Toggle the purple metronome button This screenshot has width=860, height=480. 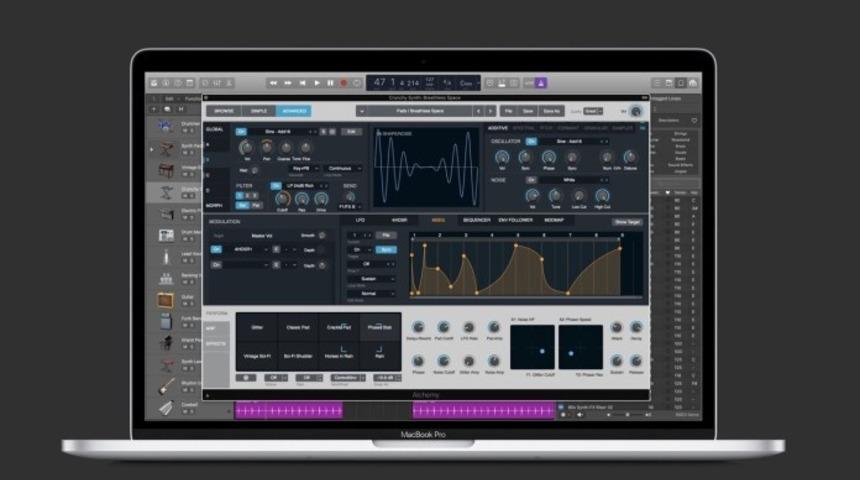coord(541,83)
